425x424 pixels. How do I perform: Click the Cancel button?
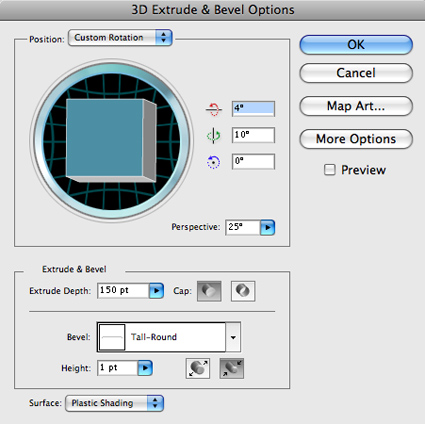click(356, 73)
